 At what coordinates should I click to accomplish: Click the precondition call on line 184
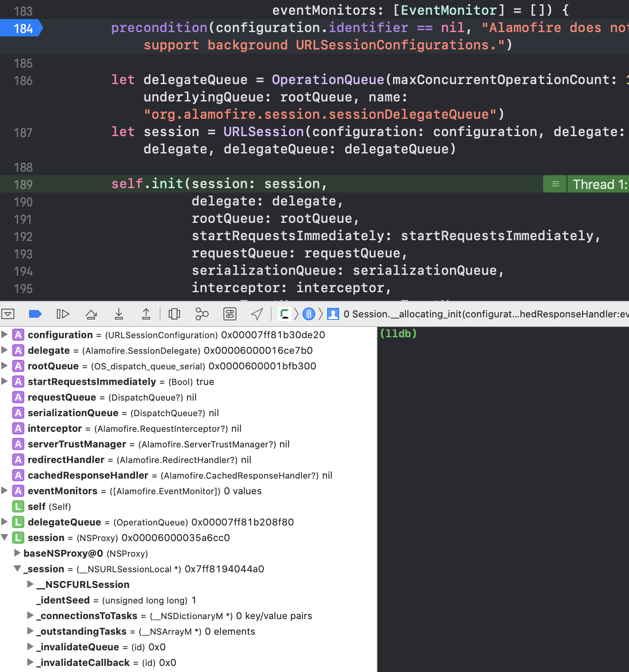point(159,28)
